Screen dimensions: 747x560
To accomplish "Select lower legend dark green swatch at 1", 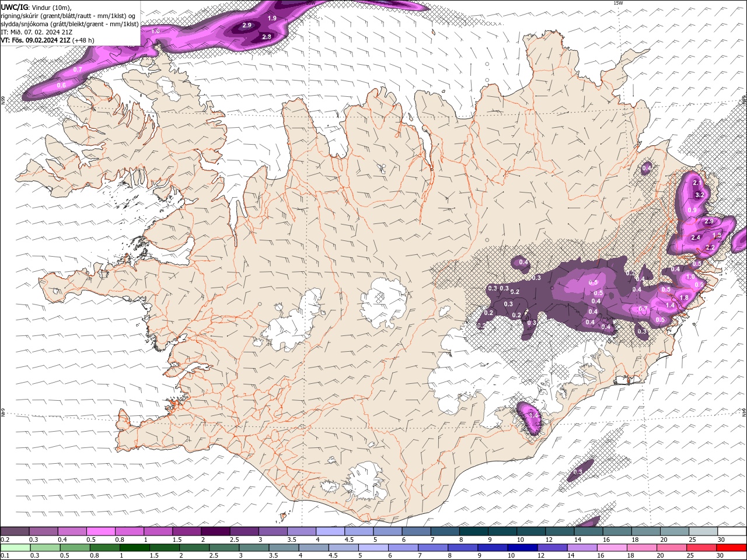I will tap(134, 547).
